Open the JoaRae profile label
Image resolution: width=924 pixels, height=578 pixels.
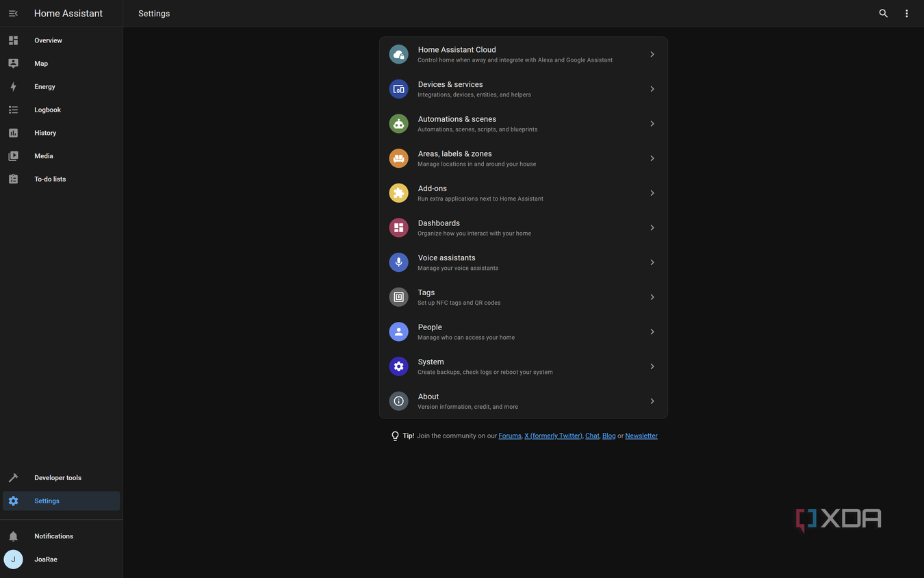[x=46, y=560]
